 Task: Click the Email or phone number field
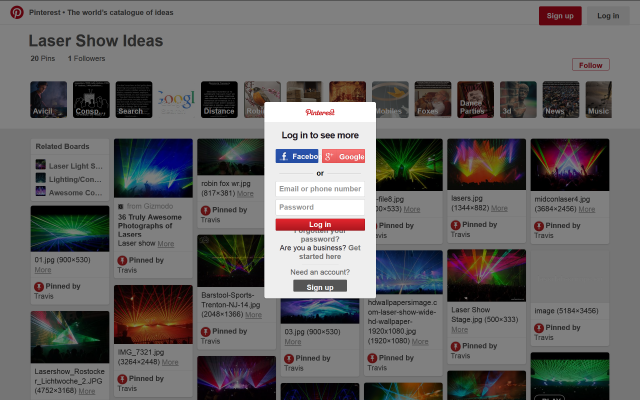click(x=320, y=189)
